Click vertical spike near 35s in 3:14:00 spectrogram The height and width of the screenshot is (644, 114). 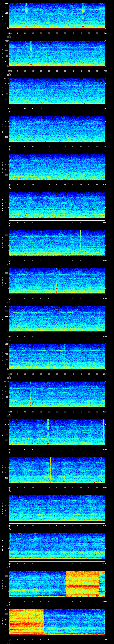pos(65,353)
